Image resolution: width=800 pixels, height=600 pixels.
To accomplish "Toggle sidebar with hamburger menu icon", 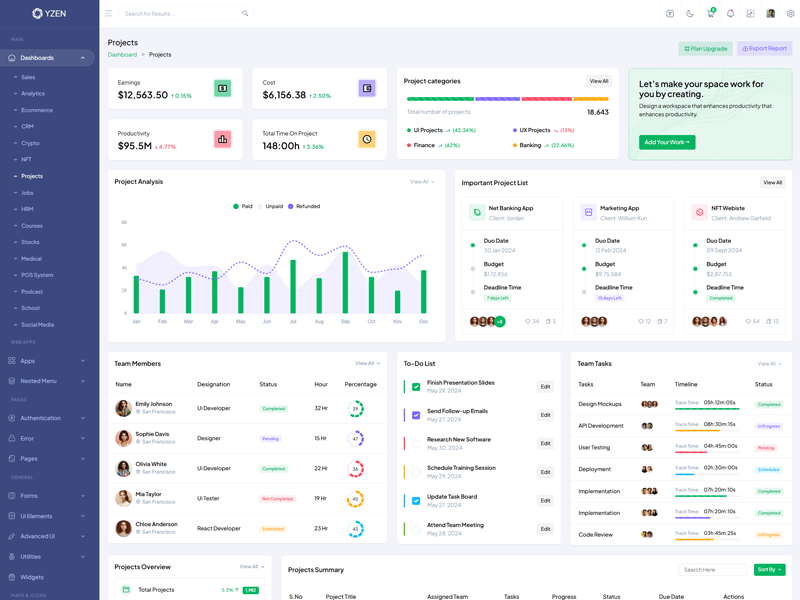I will [109, 14].
